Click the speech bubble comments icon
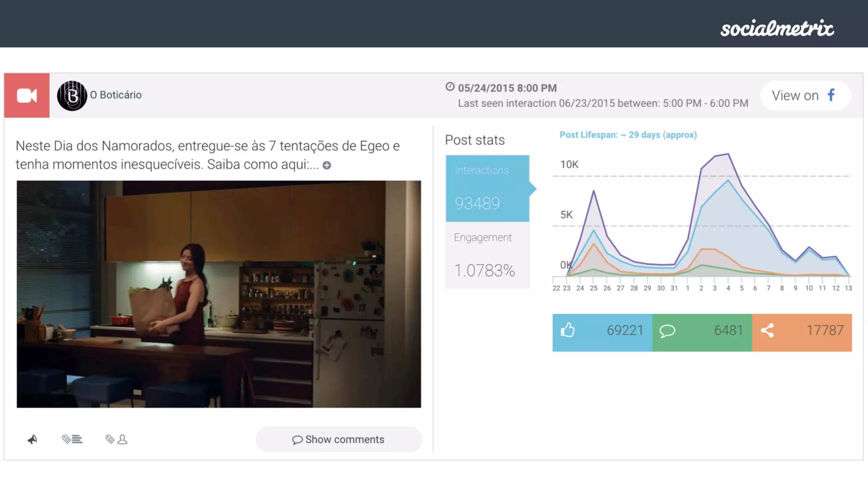 667,331
